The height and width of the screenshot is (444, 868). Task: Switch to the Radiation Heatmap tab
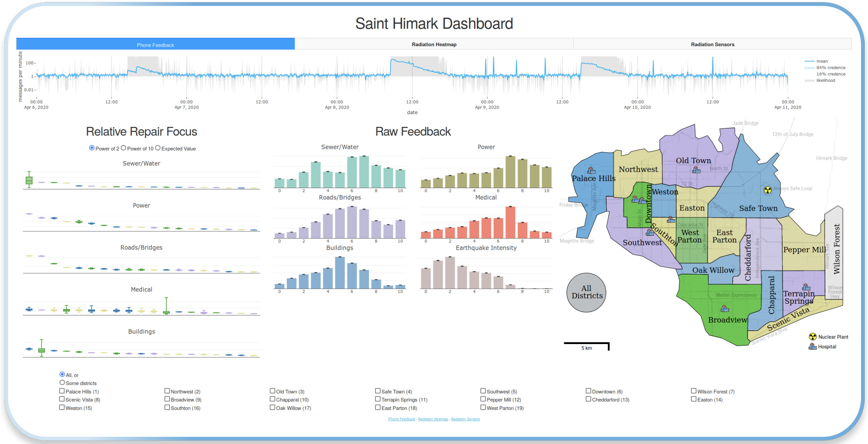[434, 44]
